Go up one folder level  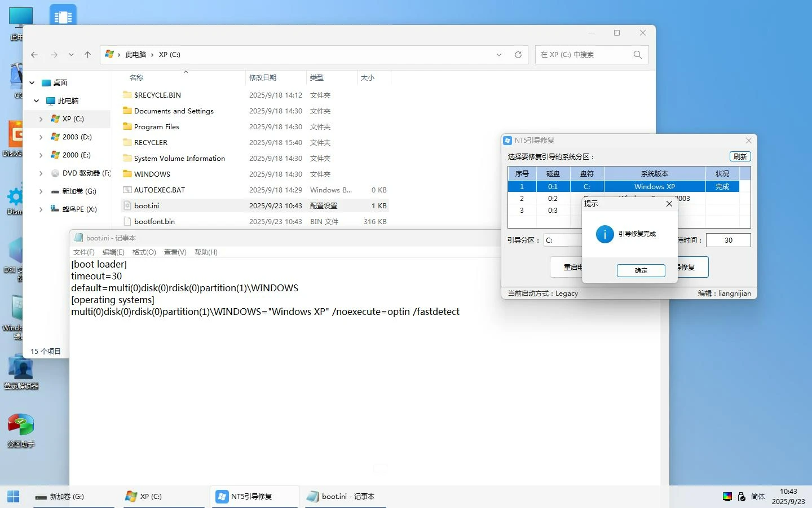point(87,55)
